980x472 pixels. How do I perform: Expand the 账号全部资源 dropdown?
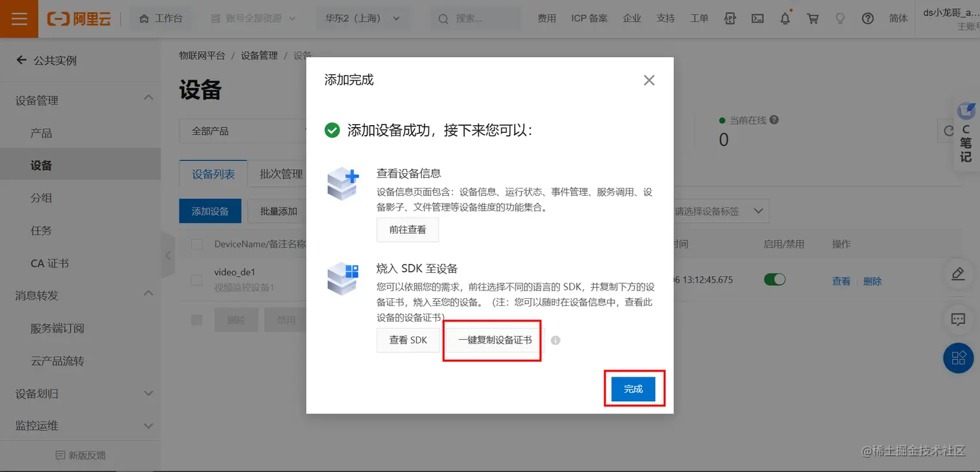point(253,19)
